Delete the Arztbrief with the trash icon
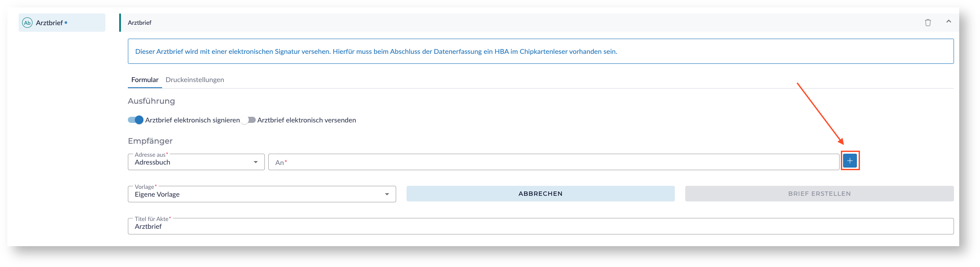This screenshot has width=980, height=267. click(x=928, y=23)
